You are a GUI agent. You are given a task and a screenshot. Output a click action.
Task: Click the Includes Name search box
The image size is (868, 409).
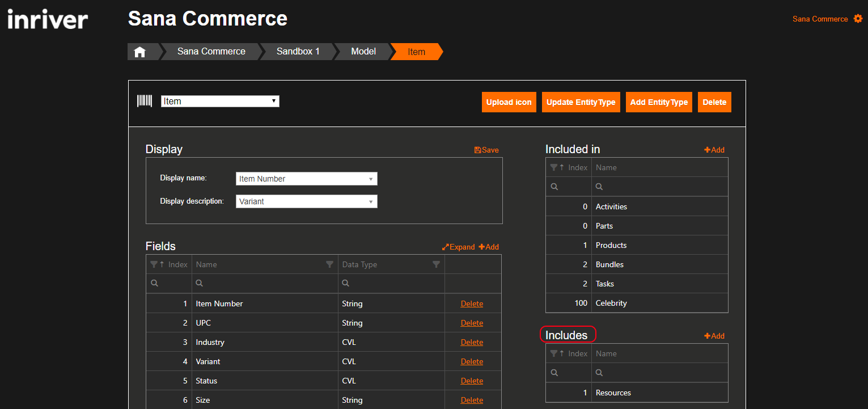(660, 373)
